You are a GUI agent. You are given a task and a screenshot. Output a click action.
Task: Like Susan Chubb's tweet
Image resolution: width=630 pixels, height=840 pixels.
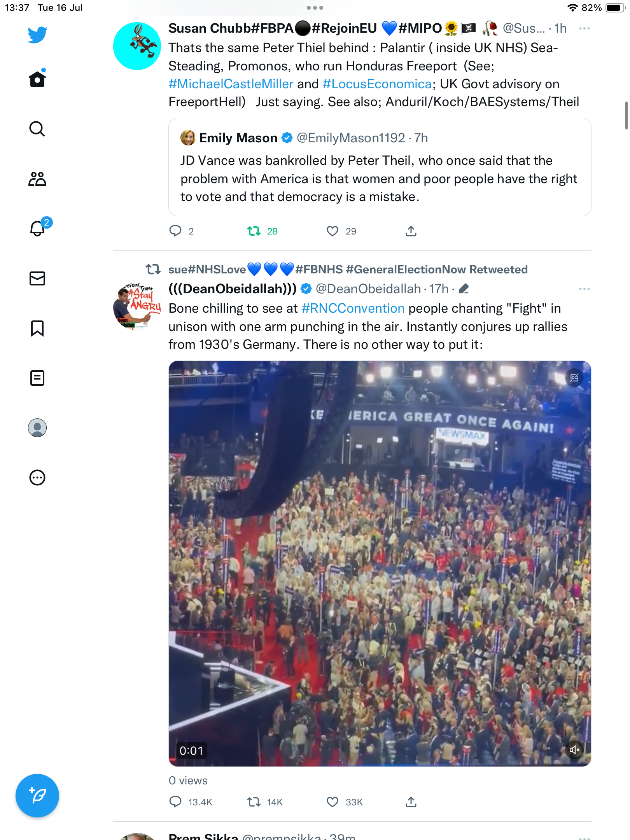coord(332,231)
